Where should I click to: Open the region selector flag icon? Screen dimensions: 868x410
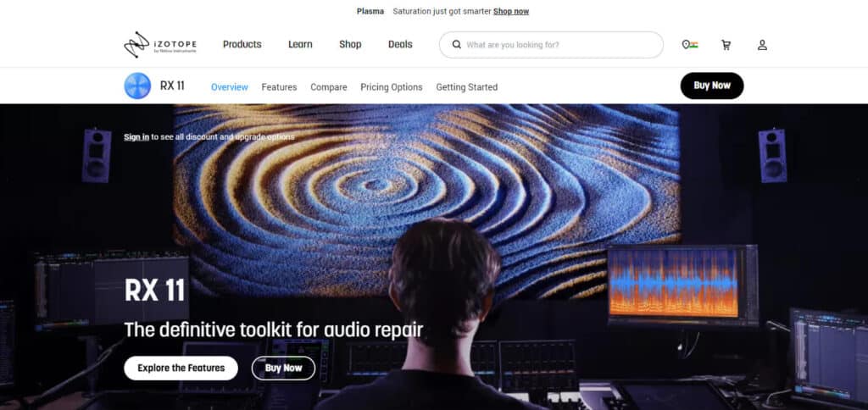point(690,45)
